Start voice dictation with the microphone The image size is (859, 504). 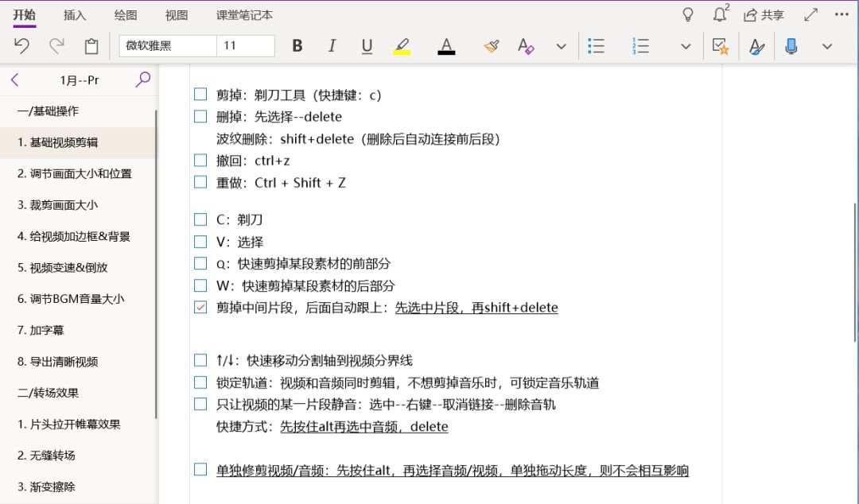coord(791,45)
